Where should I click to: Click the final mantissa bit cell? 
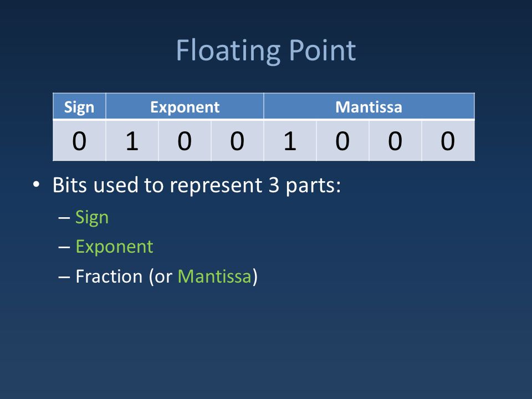(x=448, y=140)
